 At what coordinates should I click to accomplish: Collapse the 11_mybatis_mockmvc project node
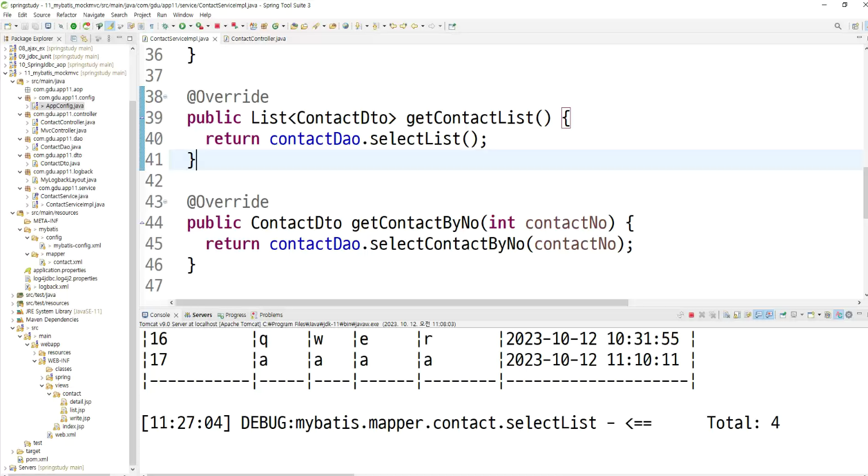(x=5, y=73)
